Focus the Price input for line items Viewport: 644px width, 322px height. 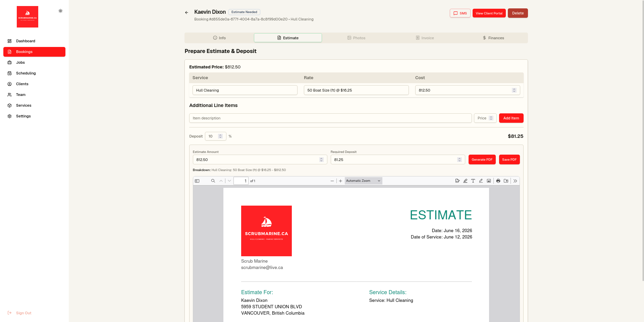click(485, 118)
